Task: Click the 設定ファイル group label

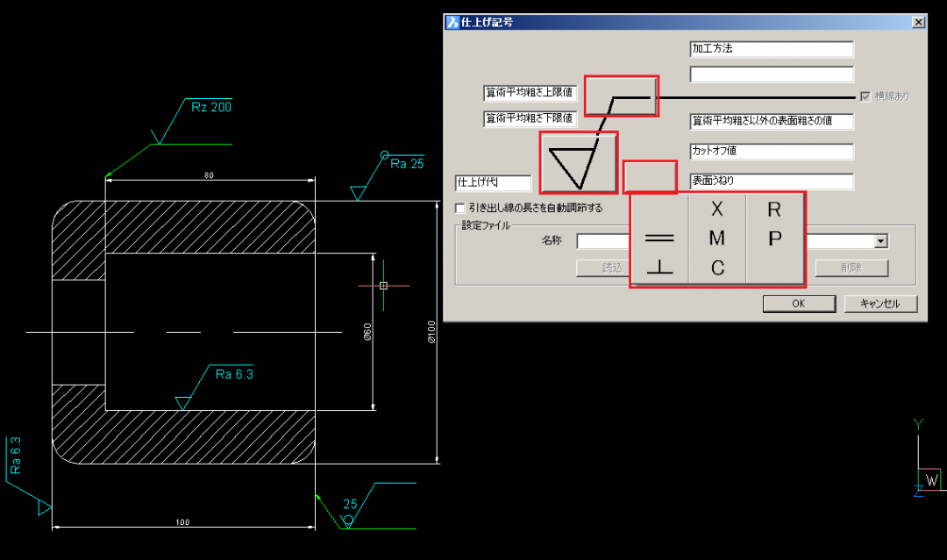Action: click(x=486, y=225)
